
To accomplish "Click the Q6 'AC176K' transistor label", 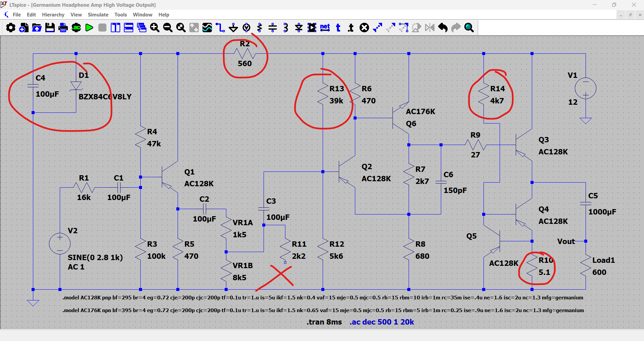I will coord(420,111).
